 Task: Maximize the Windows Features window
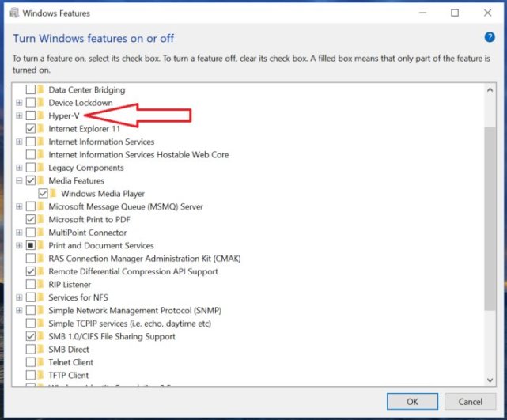click(x=455, y=13)
